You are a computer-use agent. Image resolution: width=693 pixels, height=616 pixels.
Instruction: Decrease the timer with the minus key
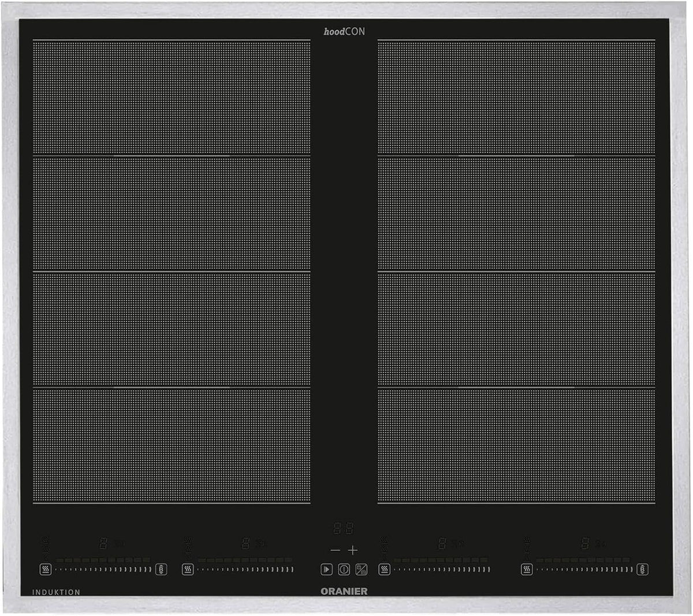(335, 550)
